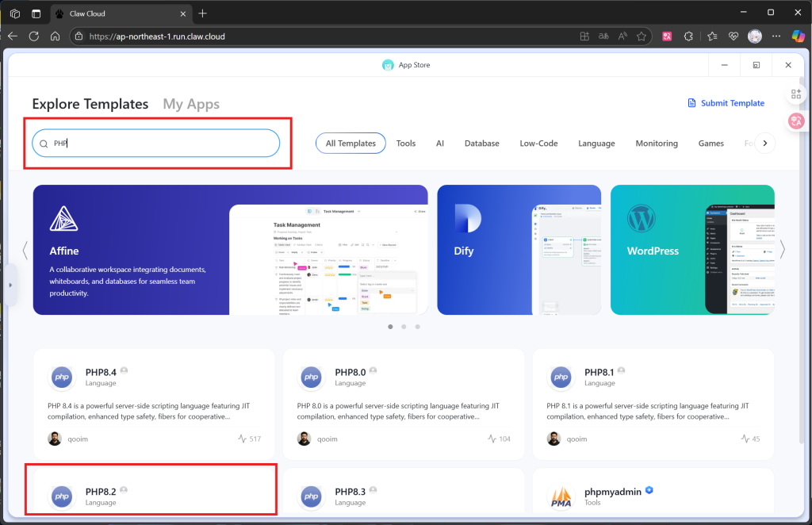The image size is (812, 525).
Task: Select the Tools category filter
Action: pyautogui.click(x=406, y=144)
